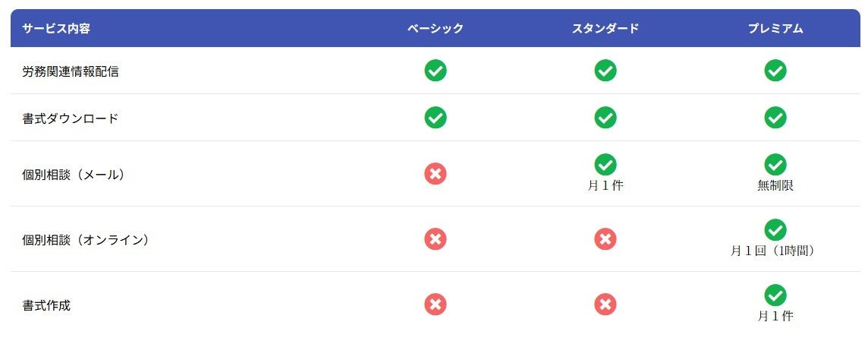The width and height of the screenshot is (868, 363).
Task: Click the スタンダード cross icon for 書式作成
Action: 605,305
